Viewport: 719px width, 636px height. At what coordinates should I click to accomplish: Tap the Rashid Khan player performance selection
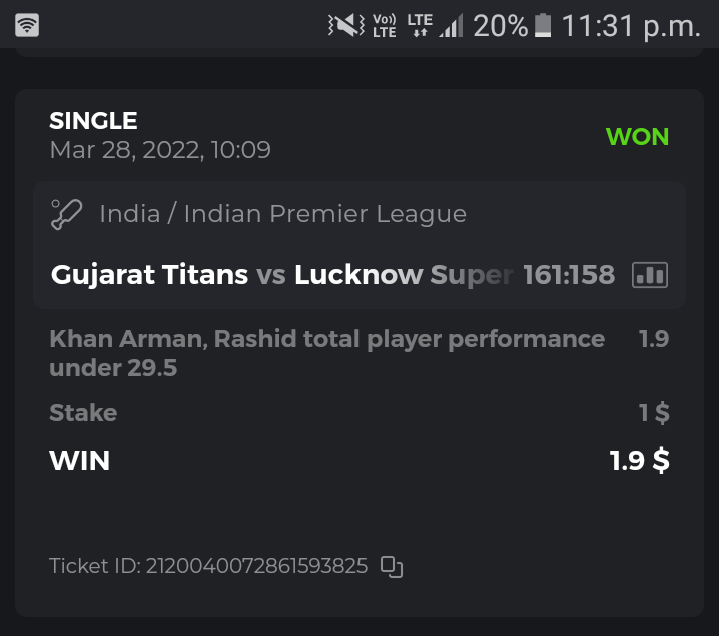[x=326, y=353]
